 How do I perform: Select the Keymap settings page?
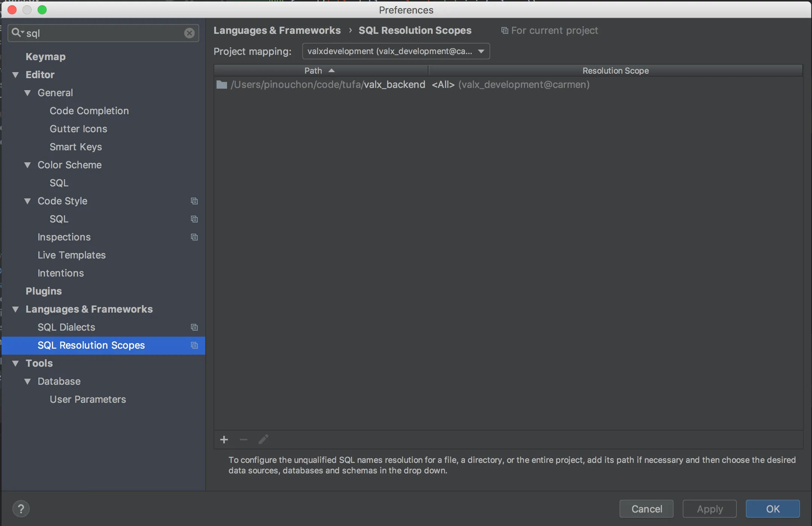[x=45, y=56]
